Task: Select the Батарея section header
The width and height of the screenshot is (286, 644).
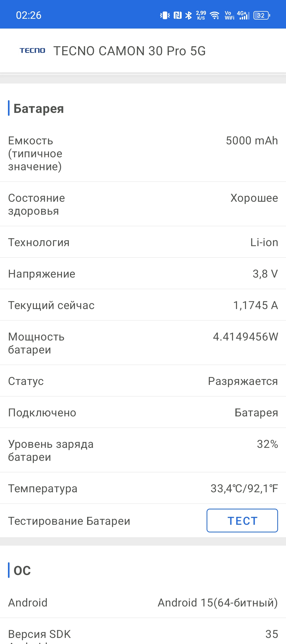Action: [x=39, y=108]
